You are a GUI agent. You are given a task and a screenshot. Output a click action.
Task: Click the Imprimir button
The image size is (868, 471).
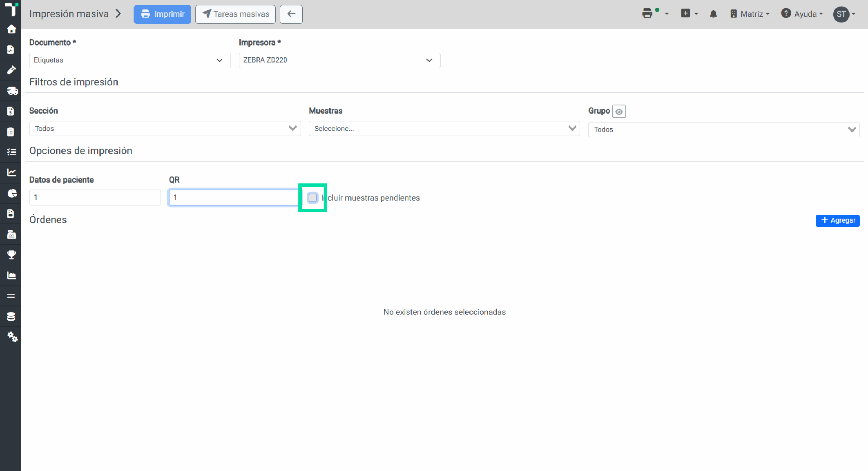click(162, 14)
